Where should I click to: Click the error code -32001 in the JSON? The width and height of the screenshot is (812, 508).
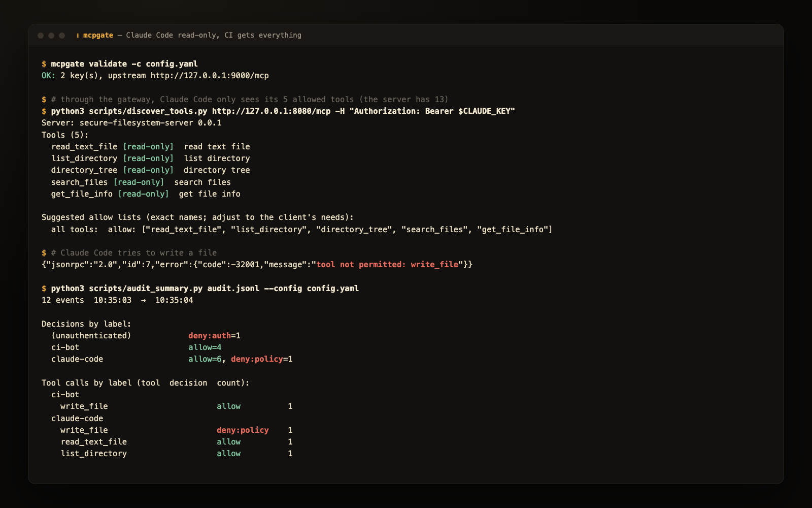pyautogui.click(x=245, y=265)
